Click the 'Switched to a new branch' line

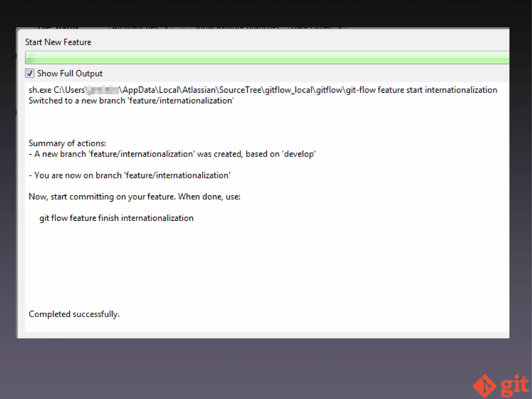[x=131, y=101]
